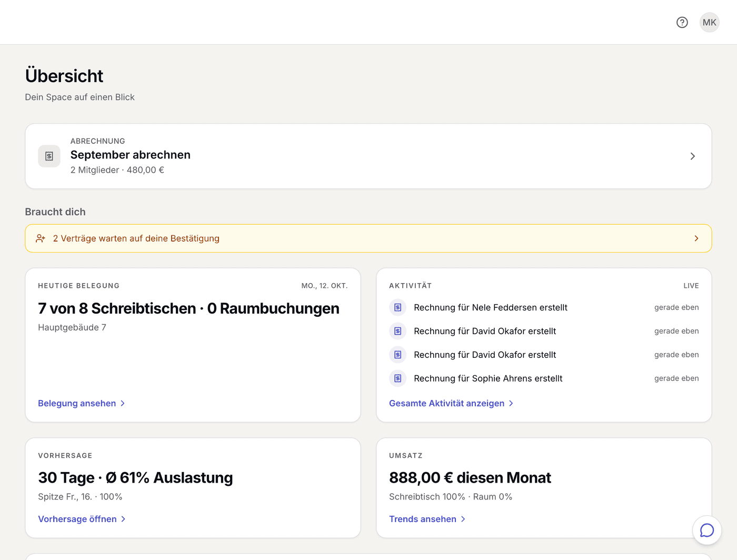Click the Spitze Fr., 16. · 100% text

pyautogui.click(x=80, y=497)
